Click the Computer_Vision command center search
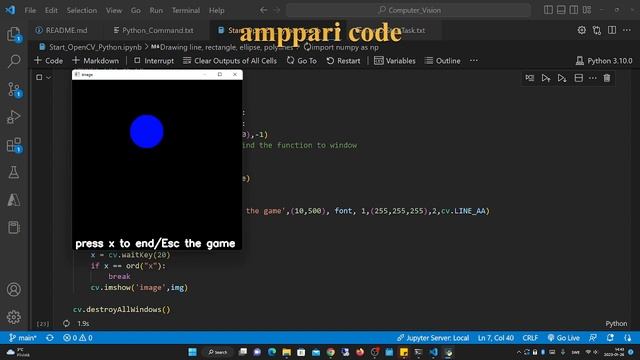Viewport: 640px width, 360px height. tap(408, 10)
